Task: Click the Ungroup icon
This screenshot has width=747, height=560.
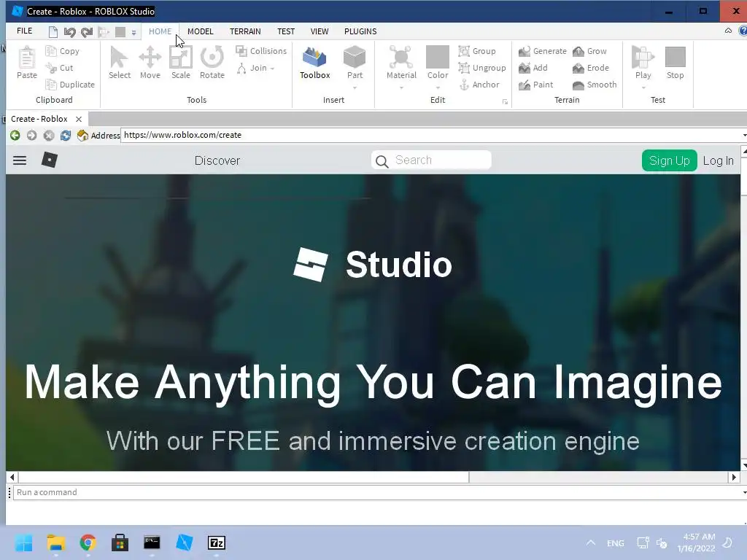Action: coord(464,68)
